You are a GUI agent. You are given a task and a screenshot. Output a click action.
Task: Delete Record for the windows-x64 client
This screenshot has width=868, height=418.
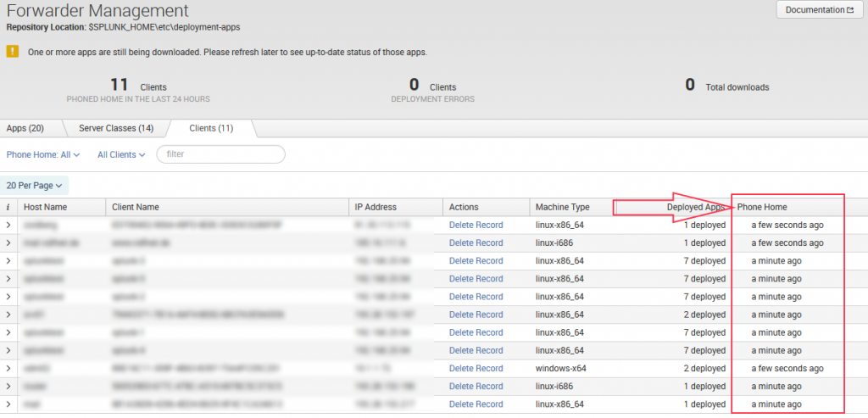(476, 368)
